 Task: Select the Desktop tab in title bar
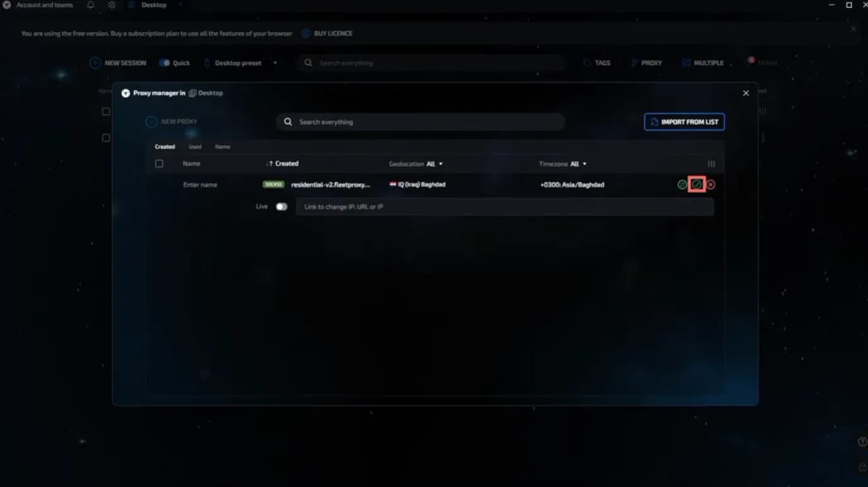[x=148, y=5]
